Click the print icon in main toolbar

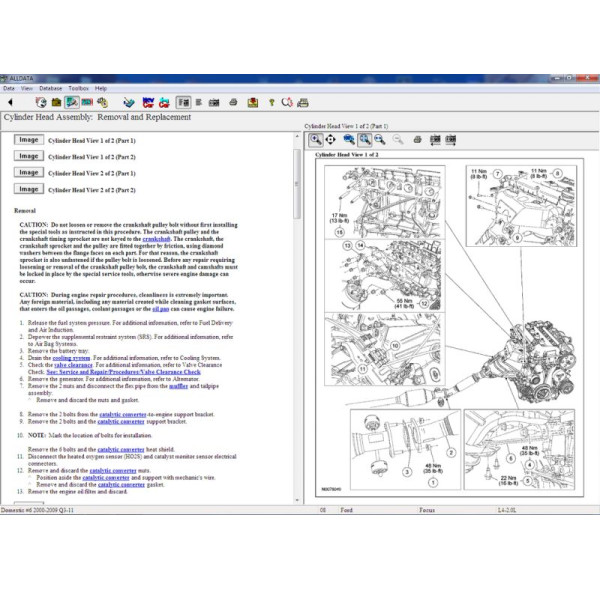tap(232, 101)
